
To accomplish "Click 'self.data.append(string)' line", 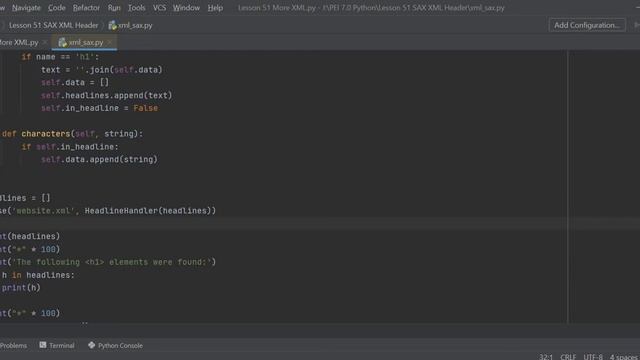I will 99,160.
